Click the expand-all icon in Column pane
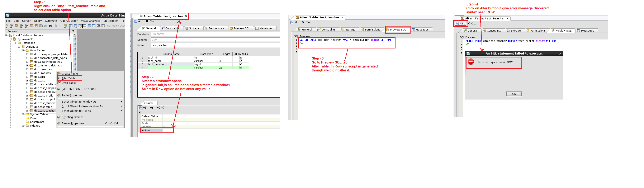The width and height of the screenshot is (644, 188). [158, 108]
